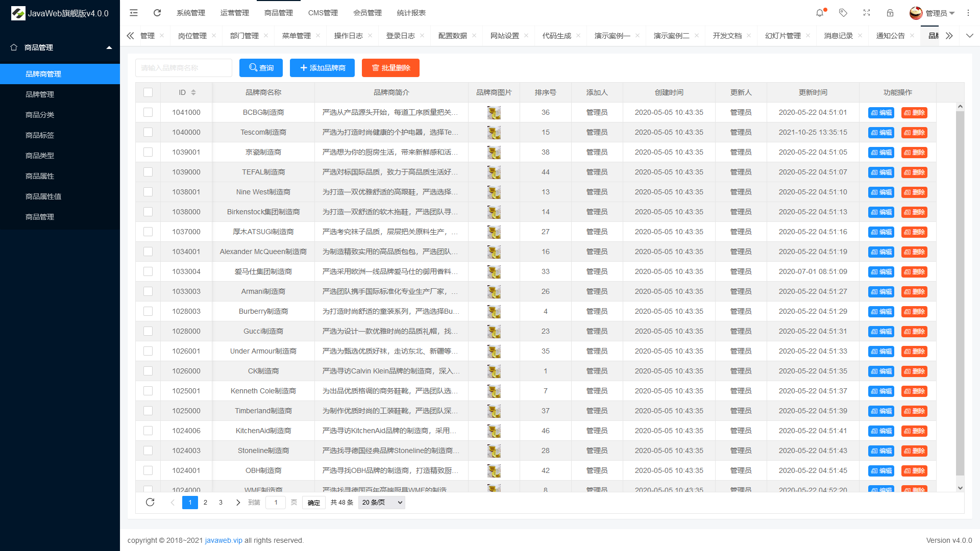The height and width of the screenshot is (551, 980).
Task: Go to next page arrow
Action: click(x=238, y=503)
